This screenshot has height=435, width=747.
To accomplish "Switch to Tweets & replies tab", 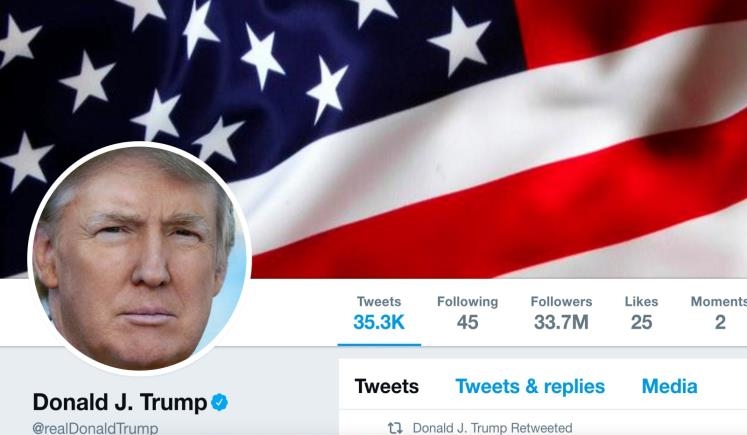I will click(530, 386).
